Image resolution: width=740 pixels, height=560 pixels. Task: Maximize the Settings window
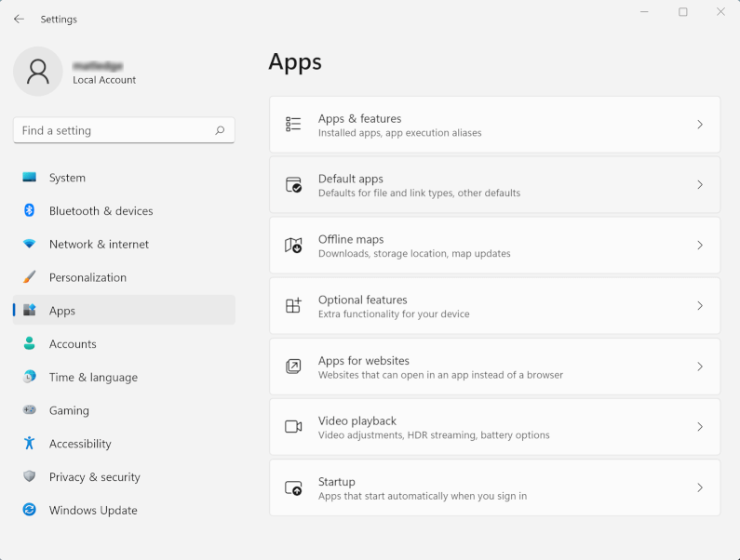(x=683, y=12)
